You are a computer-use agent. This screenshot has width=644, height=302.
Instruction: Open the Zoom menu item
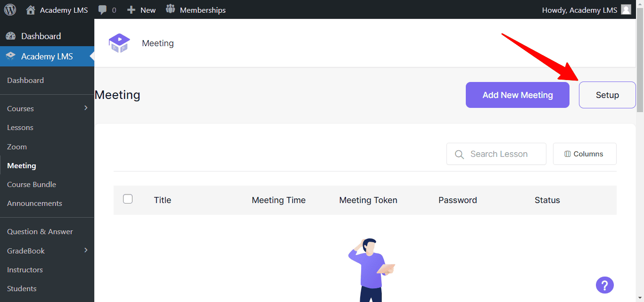[17, 147]
